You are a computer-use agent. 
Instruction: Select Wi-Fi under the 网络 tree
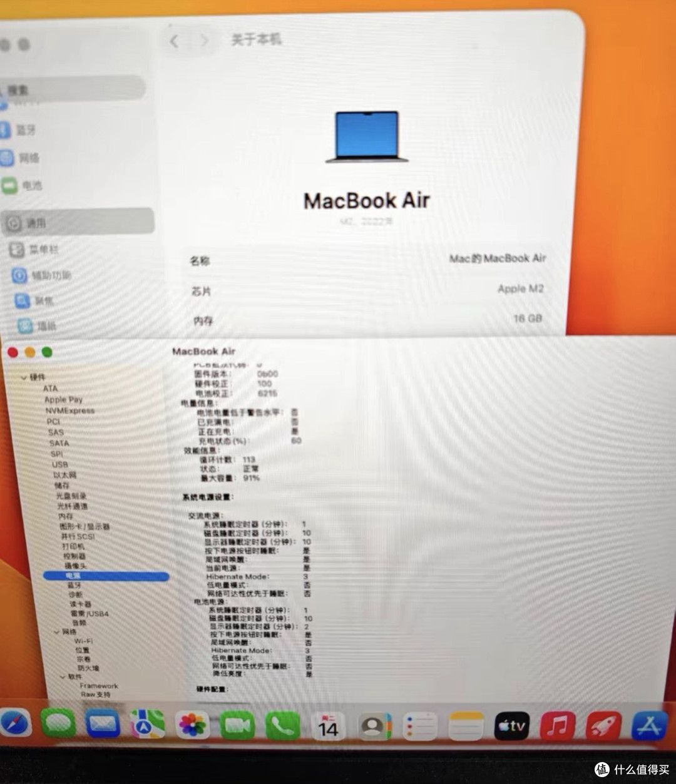click(x=83, y=641)
